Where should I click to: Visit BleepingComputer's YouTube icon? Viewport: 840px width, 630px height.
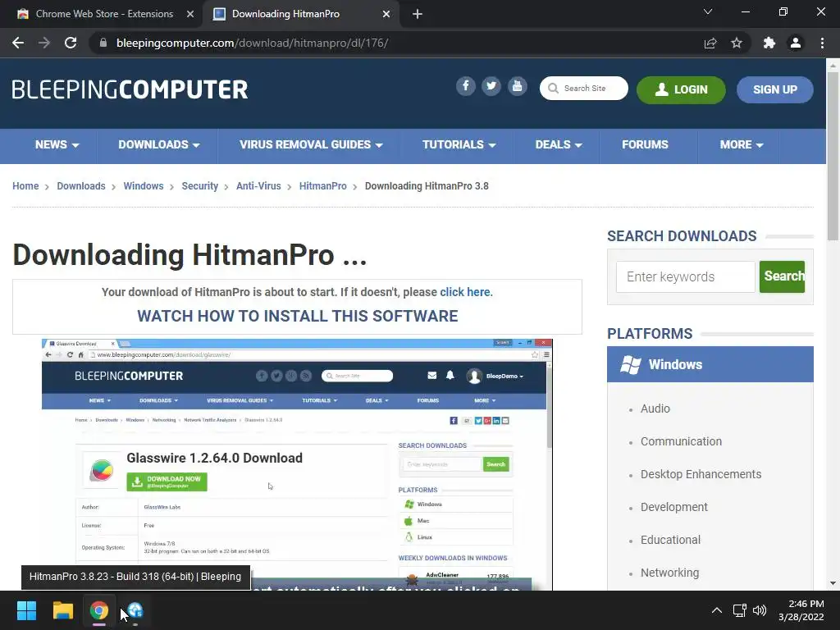pyautogui.click(x=517, y=86)
